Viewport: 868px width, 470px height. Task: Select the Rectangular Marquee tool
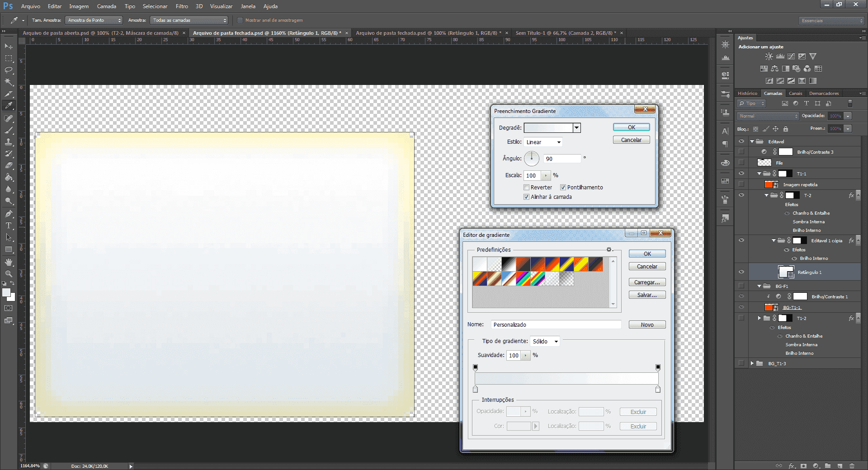pos(9,58)
